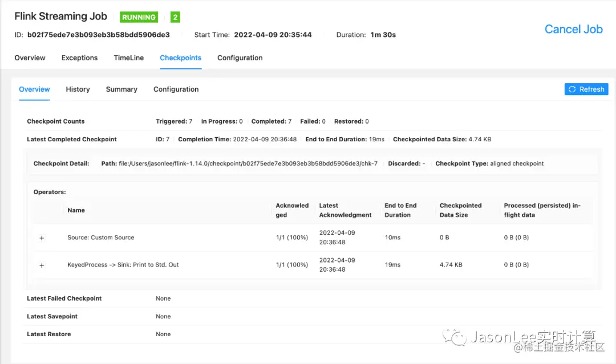616x364 pixels.
Task: Click the Triggered: 7 count
Action: pos(174,121)
